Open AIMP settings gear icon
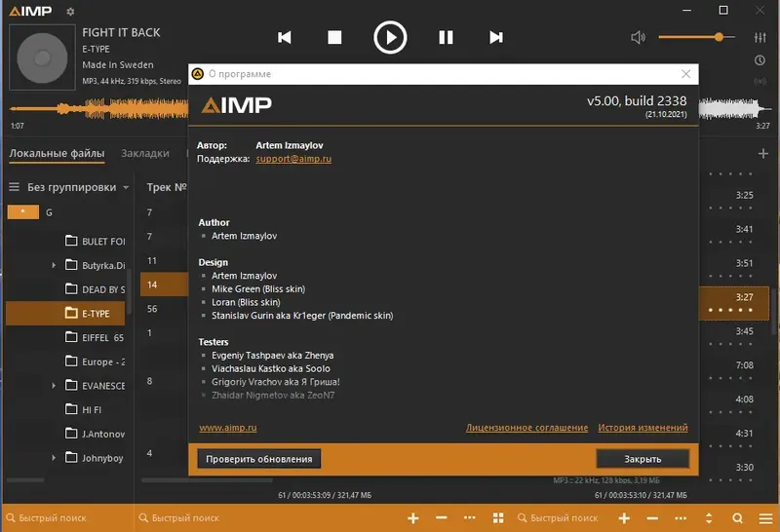The height and width of the screenshot is (532, 780). pos(70,12)
